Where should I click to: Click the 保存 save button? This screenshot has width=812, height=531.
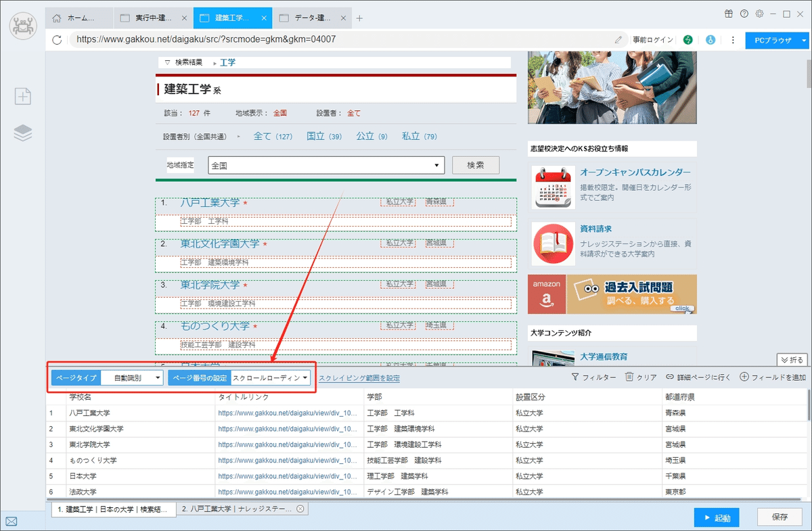[x=780, y=517]
